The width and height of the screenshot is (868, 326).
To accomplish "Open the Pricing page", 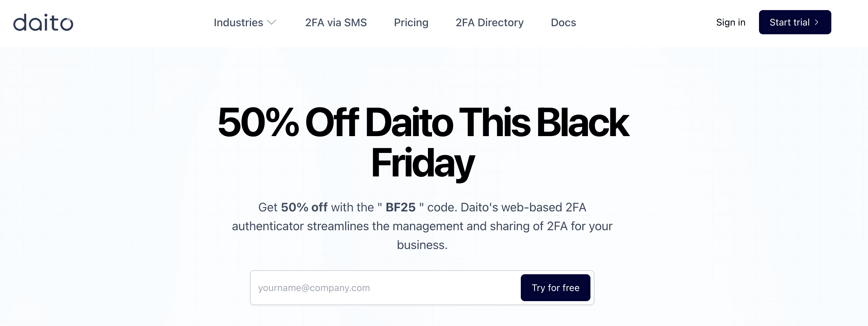I will pos(411,23).
